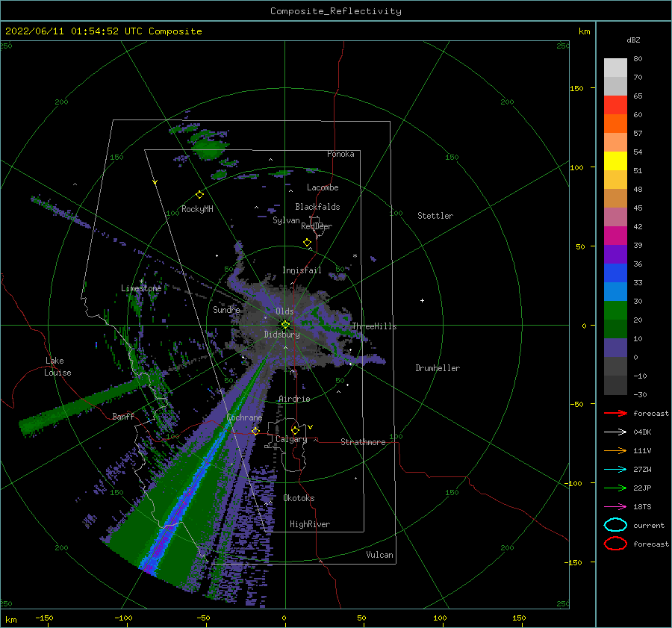Click the yellow station marker near RockyMH

pos(199,195)
